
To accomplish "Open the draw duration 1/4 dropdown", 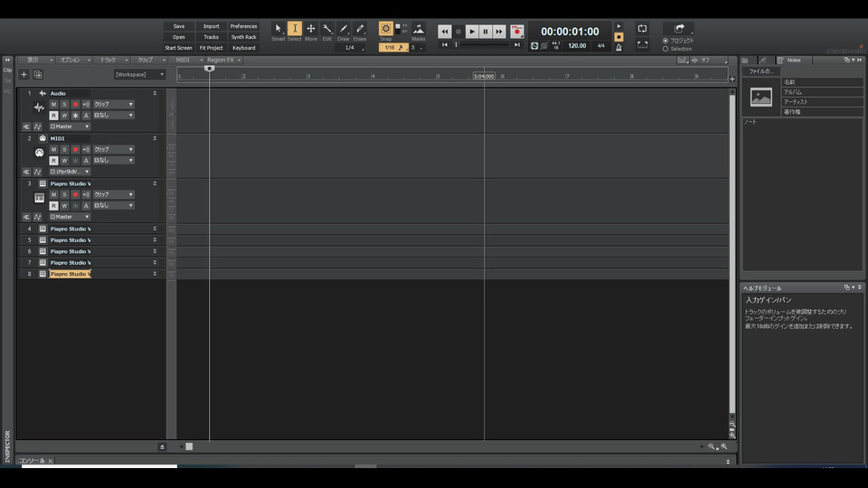I will click(x=351, y=48).
